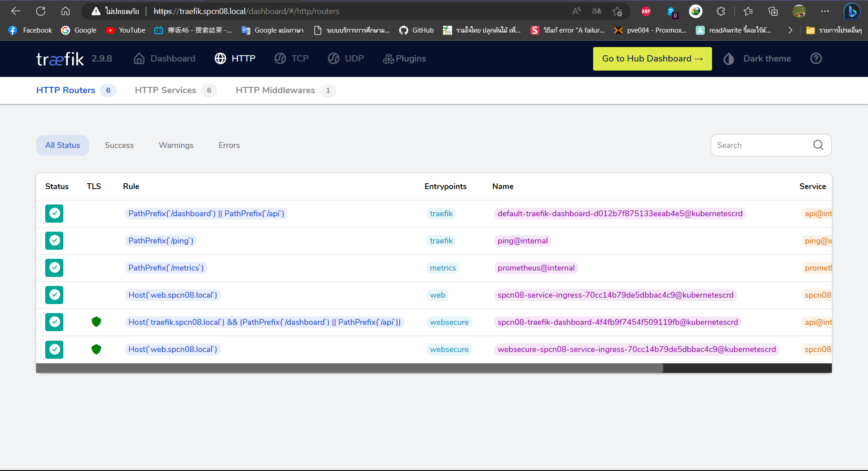Switch to the HTTP Middlewares tab
This screenshot has width=868, height=471.
coord(275,90)
